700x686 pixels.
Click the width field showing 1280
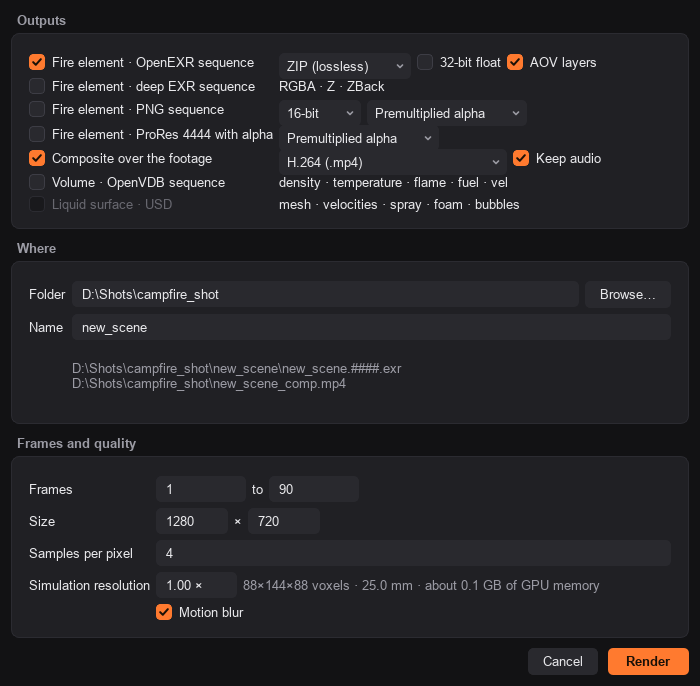tap(192, 521)
